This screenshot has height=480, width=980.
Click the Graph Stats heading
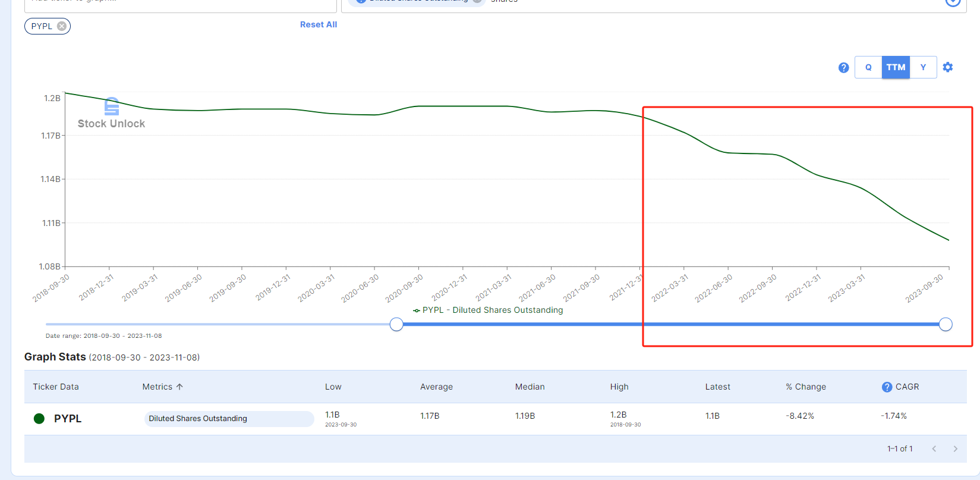55,357
